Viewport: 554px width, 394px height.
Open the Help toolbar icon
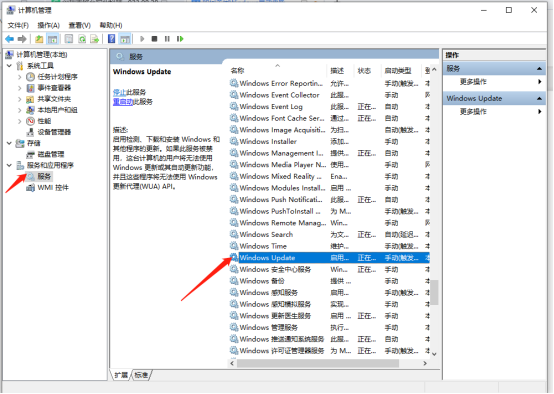(111, 39)
